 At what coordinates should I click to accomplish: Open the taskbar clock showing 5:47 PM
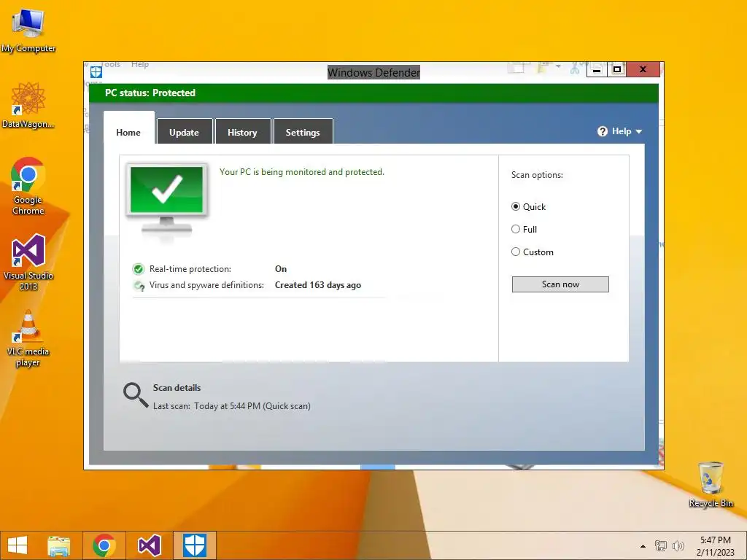[x=715, y=545]
